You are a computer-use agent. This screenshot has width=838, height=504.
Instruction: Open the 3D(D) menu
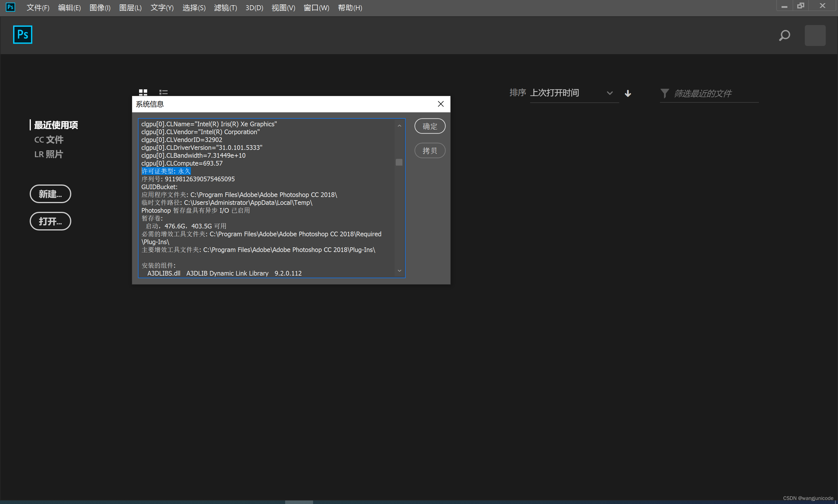[254, 8]
